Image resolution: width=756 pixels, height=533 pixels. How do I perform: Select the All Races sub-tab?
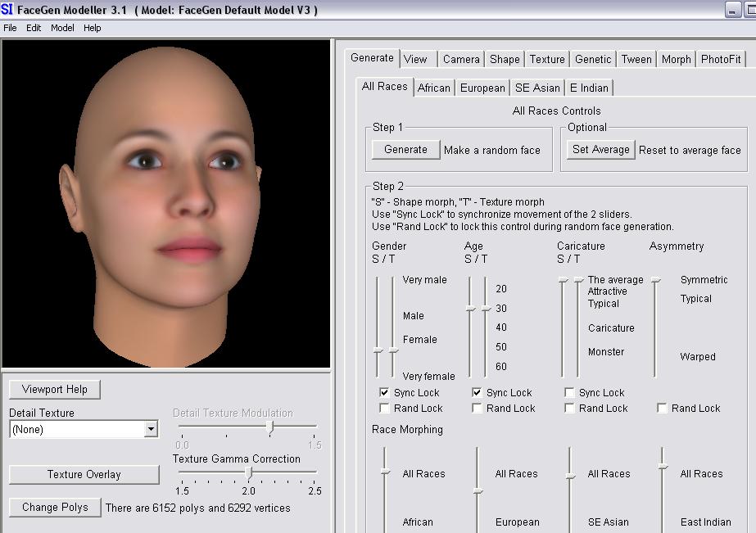[385, 86]
